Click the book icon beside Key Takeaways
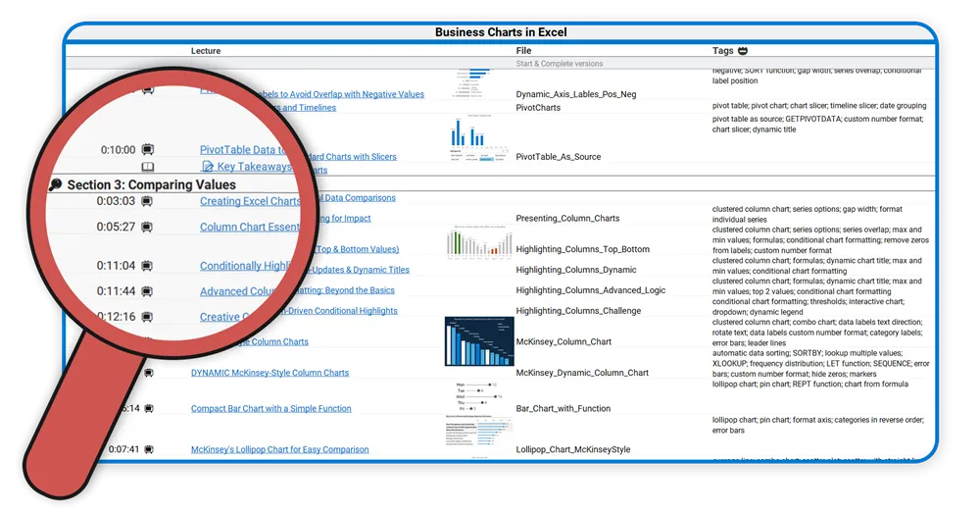Screen dimensions: 980x514 coord(147,168)
